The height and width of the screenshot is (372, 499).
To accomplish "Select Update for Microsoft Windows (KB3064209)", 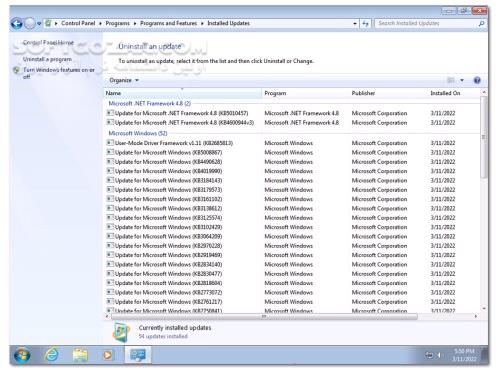I will pyautogui.click(x=293, y=236).
